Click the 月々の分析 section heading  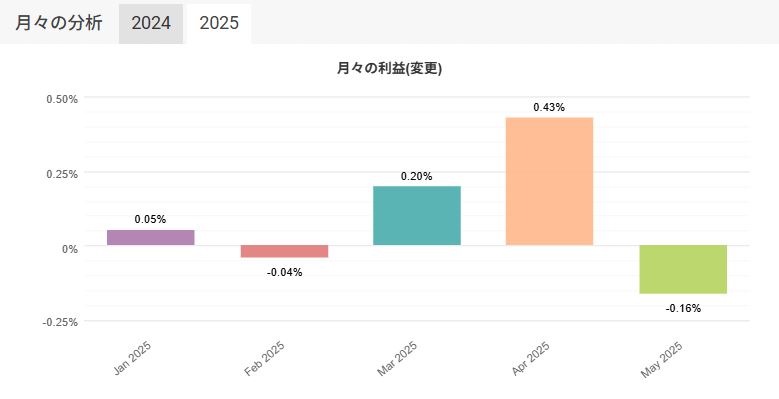pos(59,23)
